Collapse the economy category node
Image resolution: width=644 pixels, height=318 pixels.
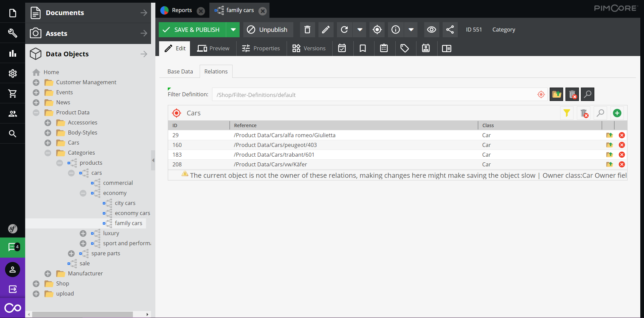click(x=83, y=193)
